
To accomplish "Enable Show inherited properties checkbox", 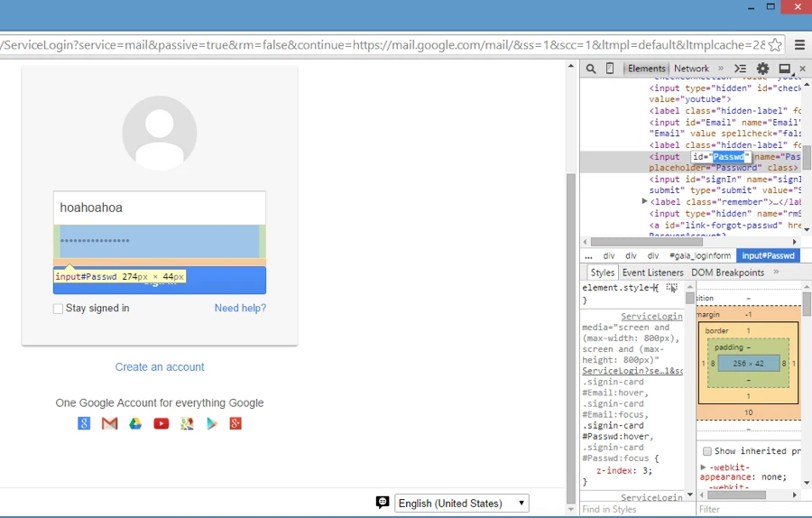I will click(x=707, y=451).
